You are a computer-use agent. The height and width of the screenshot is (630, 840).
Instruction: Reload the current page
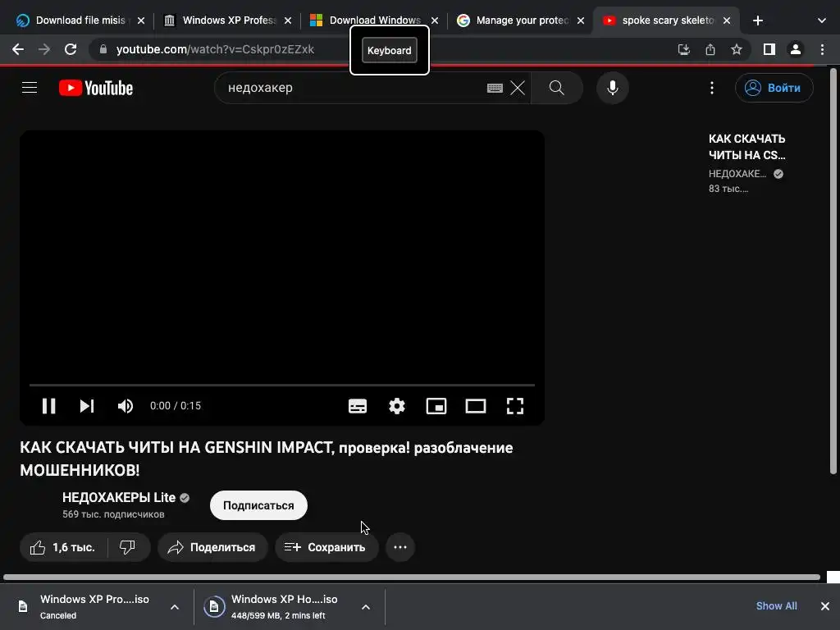point(71,49)
